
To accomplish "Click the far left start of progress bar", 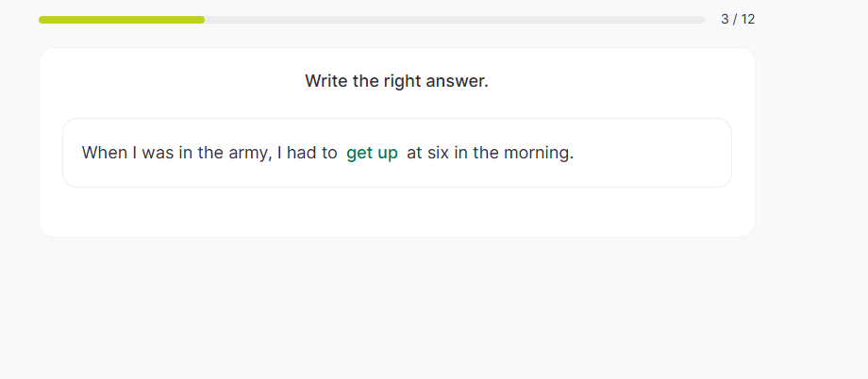I will pyautogui.click(x=42, y=20).
